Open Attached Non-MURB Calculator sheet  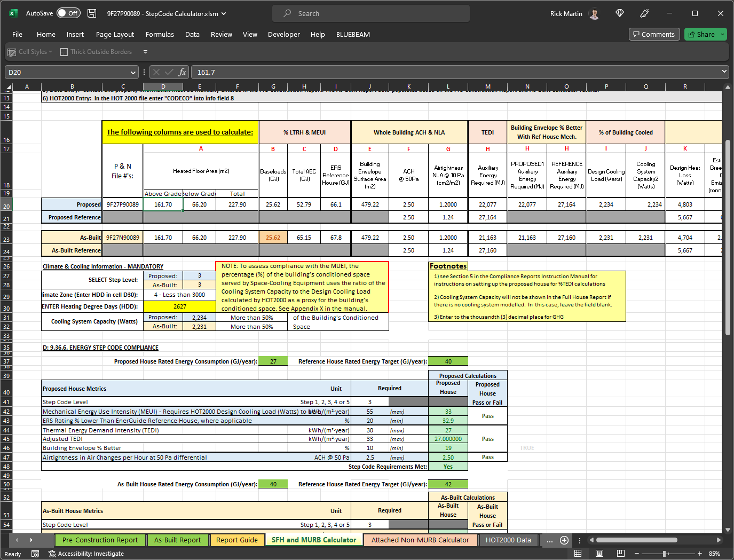coord(421,540)
